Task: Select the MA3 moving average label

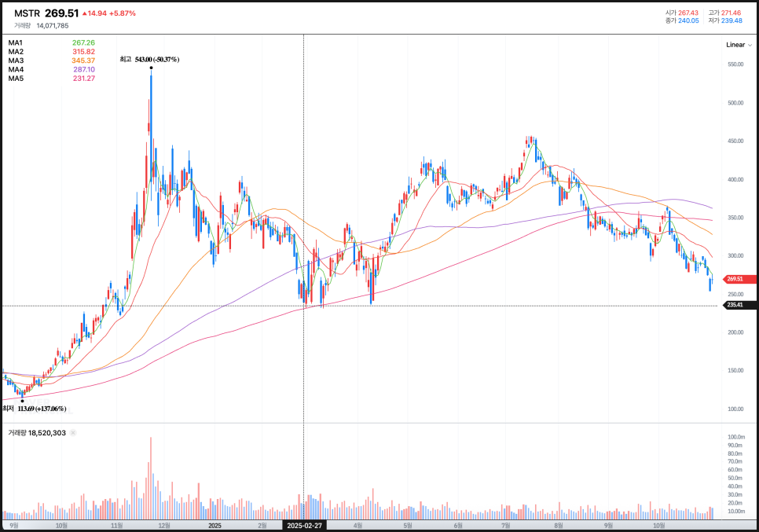Action: tap(16, 61)
